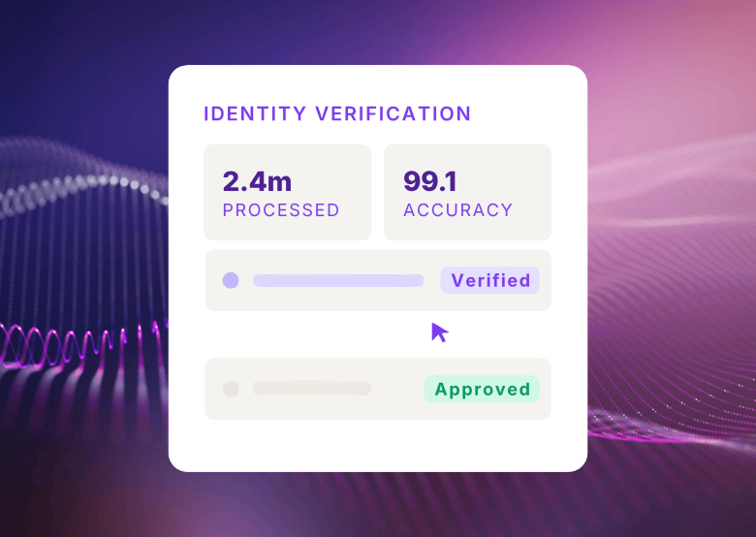
Task: Click the gray placeholder bar beside Approved
Action: coord(311,389)
